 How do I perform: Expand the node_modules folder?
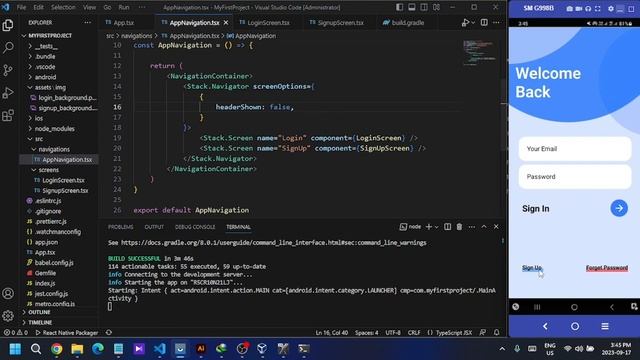point(54,129)
